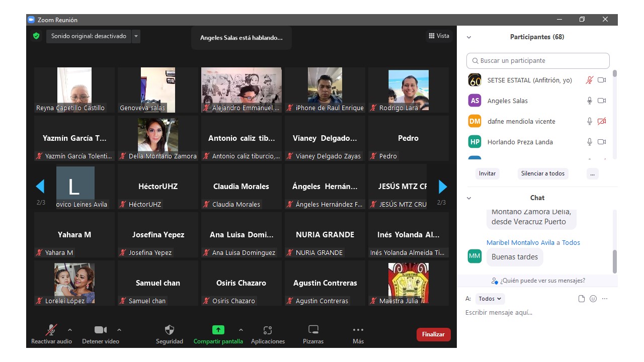
Task: Open the Más more options menu
Action: click(x=358, y=334)
